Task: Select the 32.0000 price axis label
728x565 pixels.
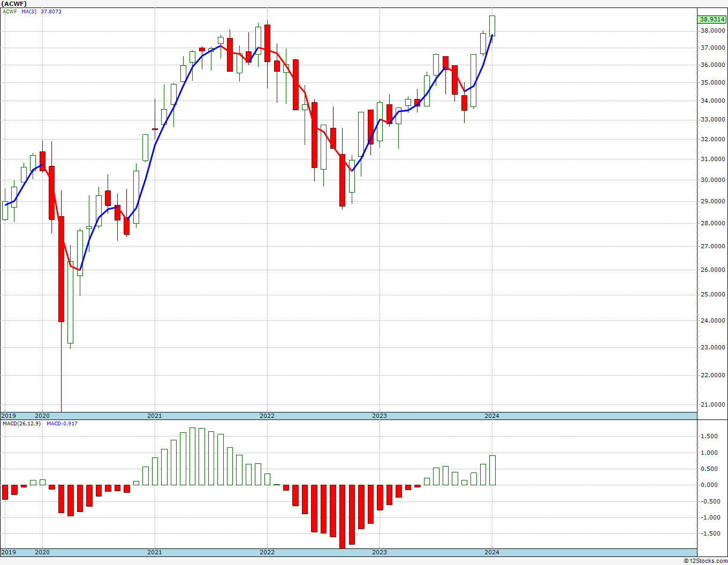Action: pyautogui.click(x=713, y=140)
